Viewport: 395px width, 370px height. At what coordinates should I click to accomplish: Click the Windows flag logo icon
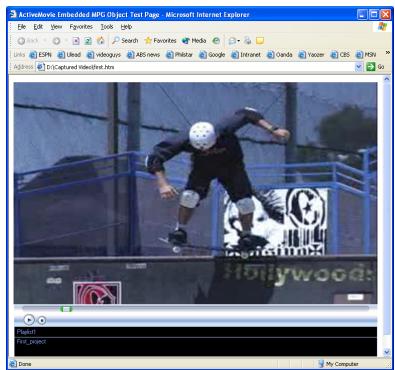point(382,27)
